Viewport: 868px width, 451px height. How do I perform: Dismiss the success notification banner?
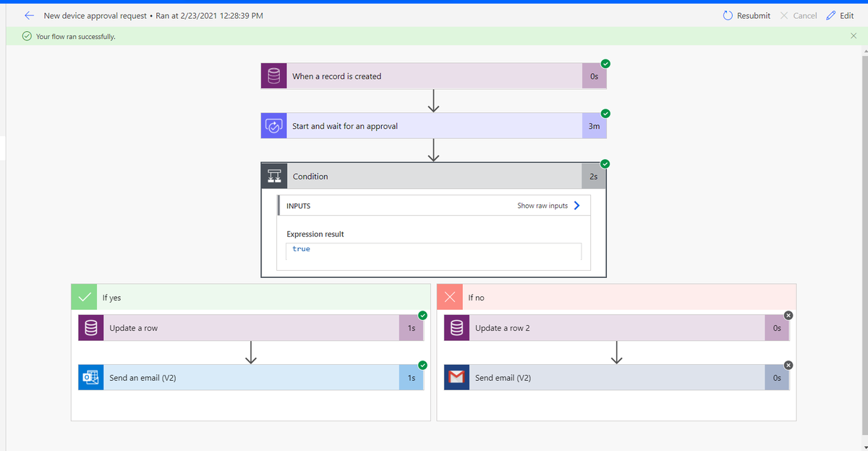point(854,35)
